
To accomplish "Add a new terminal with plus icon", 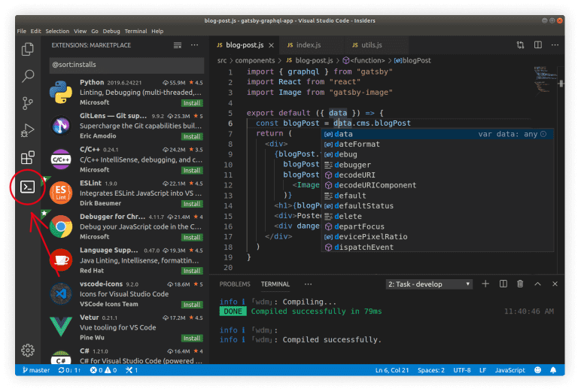I will click(485, 284).
